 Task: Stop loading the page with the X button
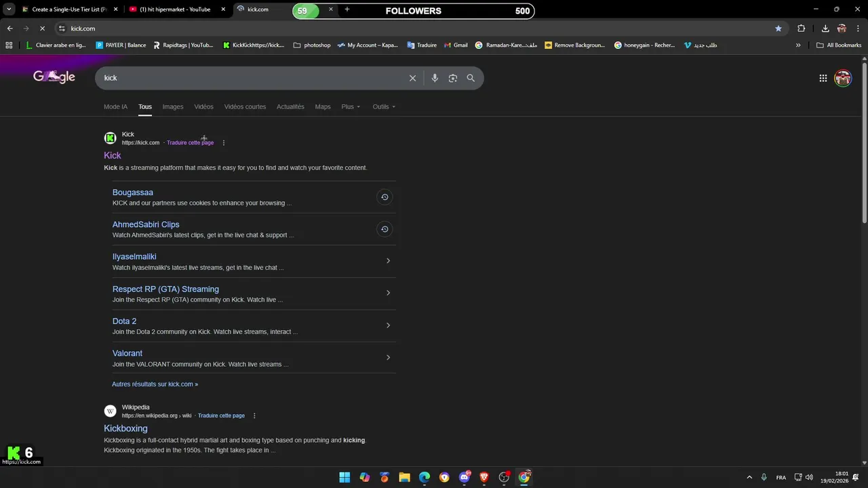[42, 28]
